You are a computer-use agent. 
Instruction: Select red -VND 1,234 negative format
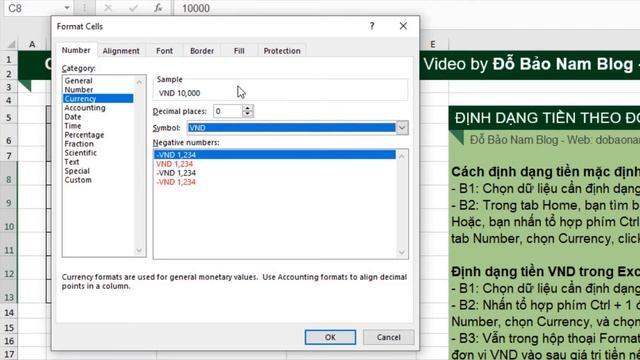(275, 182)
